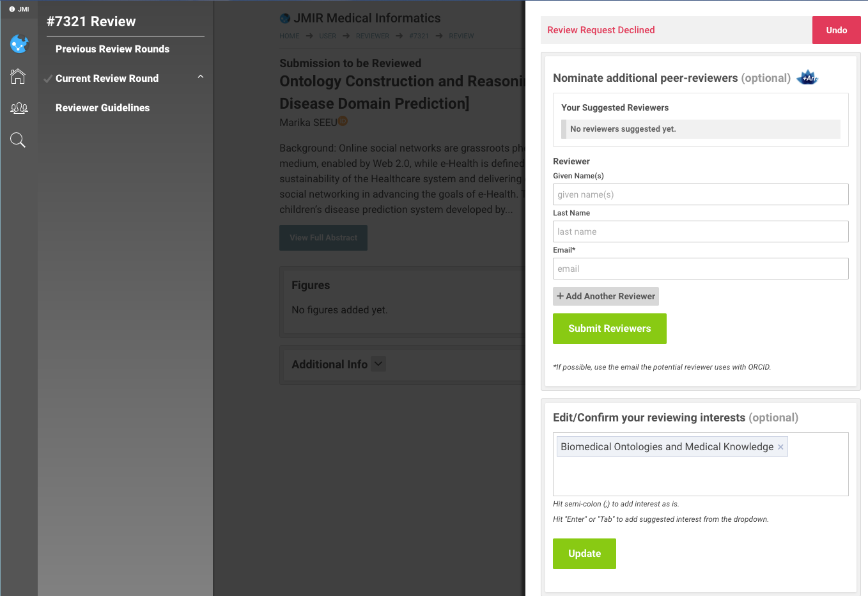Click into the Last Name field
This screenshot has height=596, width=868.
700,231
